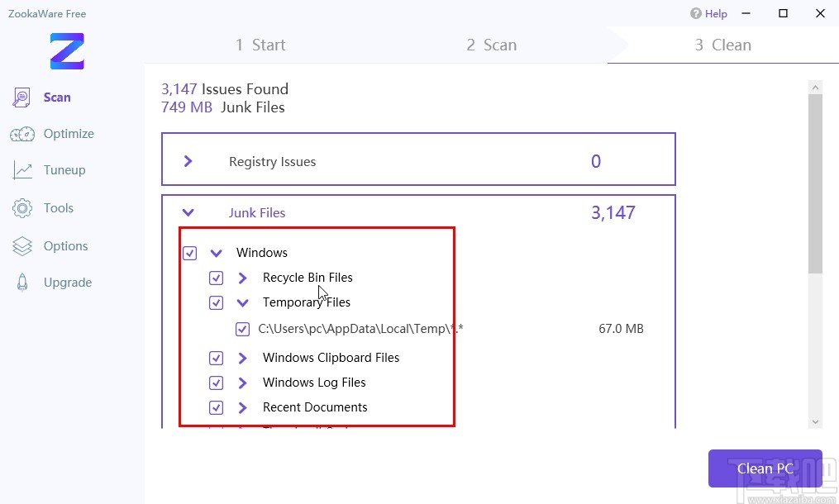Click the ZookaWare Z logo

coord(67,51)
